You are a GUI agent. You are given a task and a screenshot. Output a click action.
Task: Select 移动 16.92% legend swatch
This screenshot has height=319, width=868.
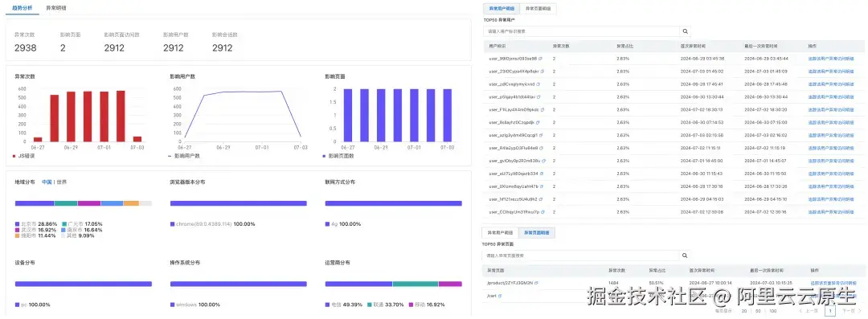tap(410, 305)
